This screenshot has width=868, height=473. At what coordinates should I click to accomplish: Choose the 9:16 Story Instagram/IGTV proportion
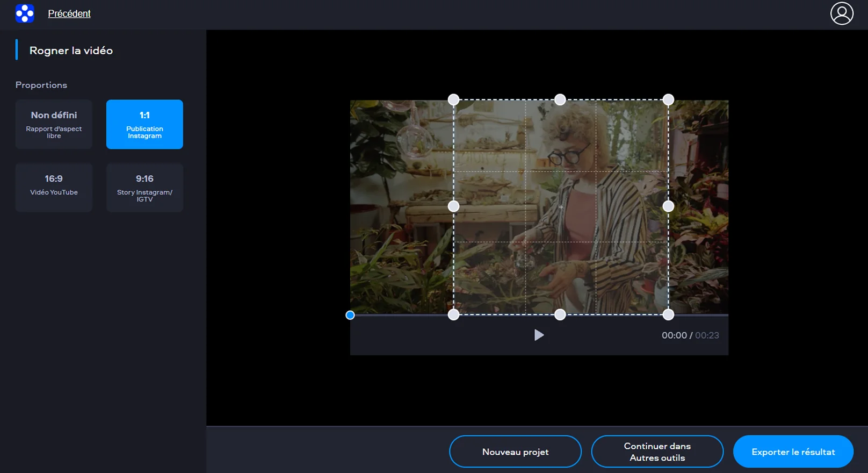click(144, 188)
